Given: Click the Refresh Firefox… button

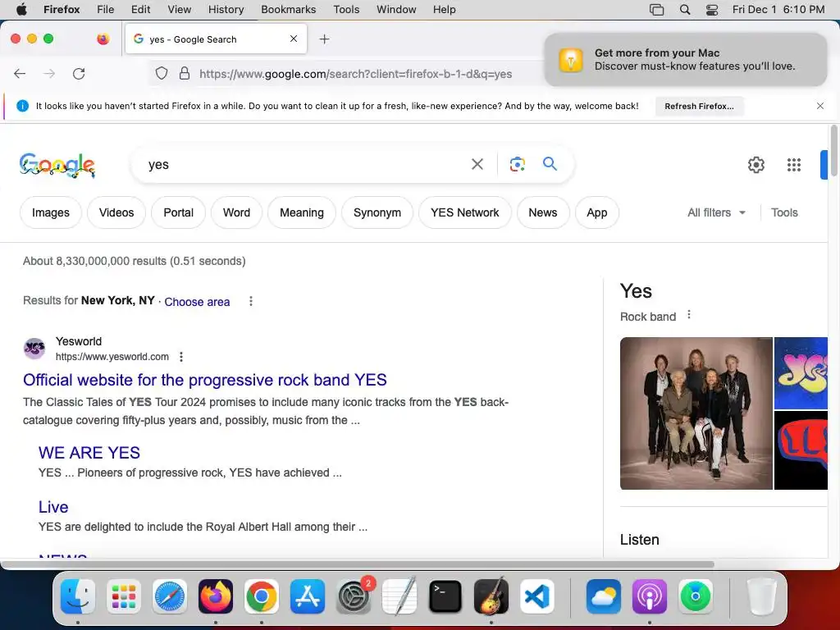Looking at the screenshot, I should point(699,106).
